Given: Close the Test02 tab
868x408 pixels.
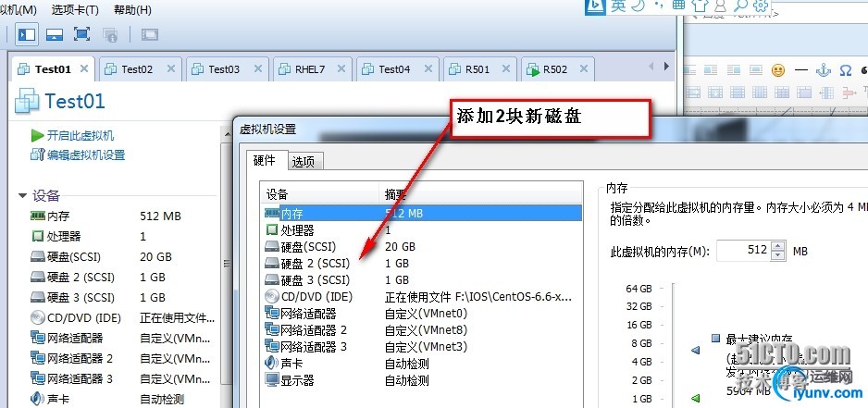Looking at the screenshot, I should [x=170, y=68].
